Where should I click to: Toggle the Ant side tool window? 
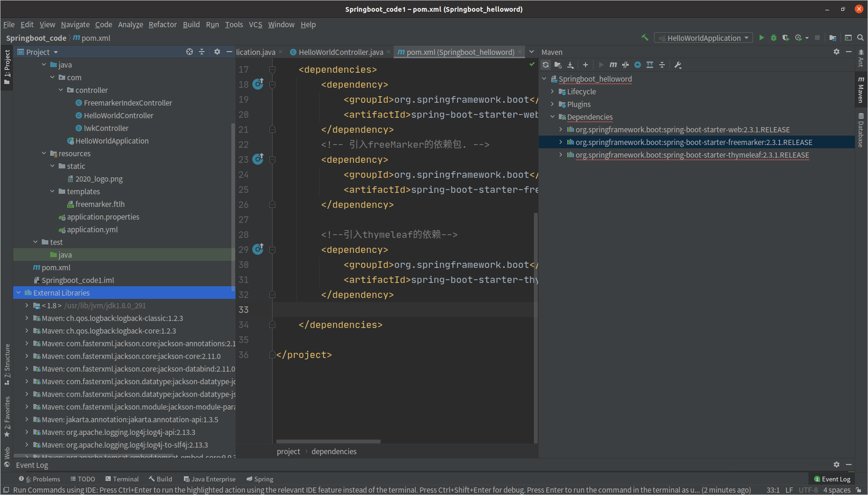(861, 58)
